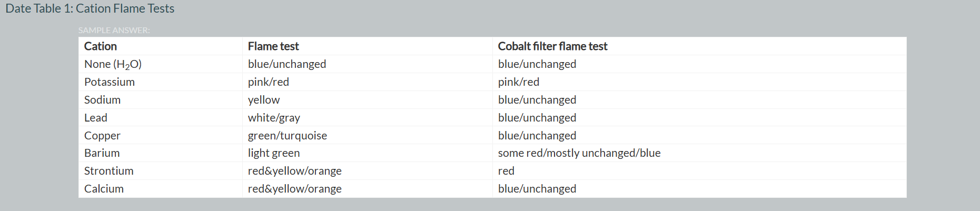980x211 pixels.
Task: Select the "light green" flame test cell
Action: [274, 153]
